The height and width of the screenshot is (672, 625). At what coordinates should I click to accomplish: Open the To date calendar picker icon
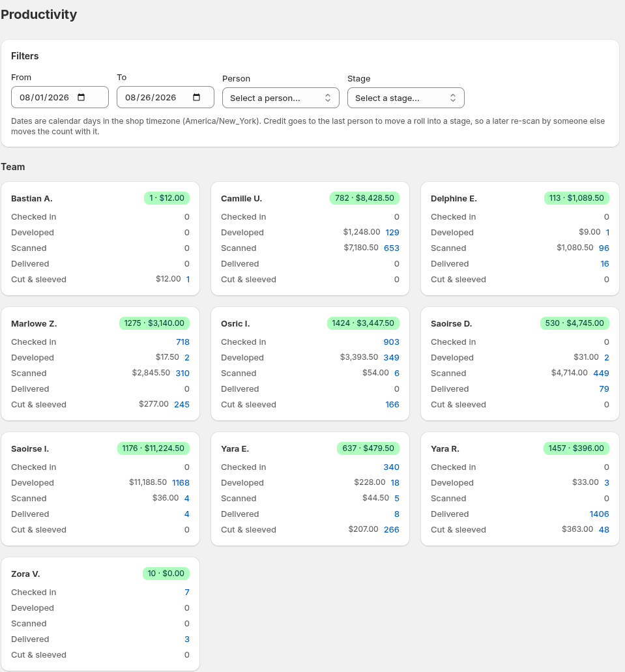click(196, 97)
